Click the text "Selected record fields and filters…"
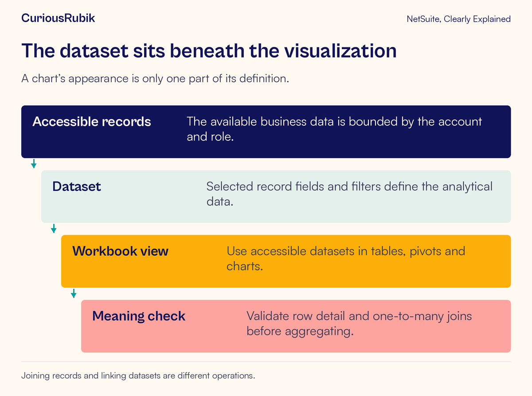Image resolution: width=532 pixels, height=396 pixels. coord(349,194)
